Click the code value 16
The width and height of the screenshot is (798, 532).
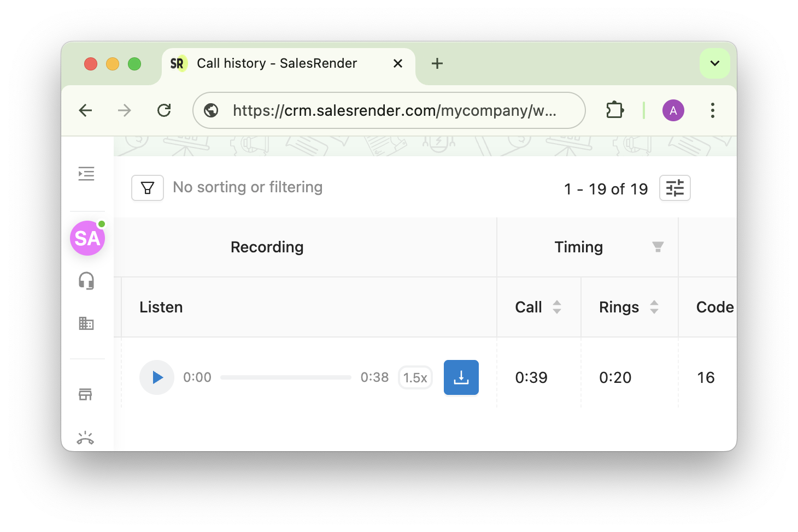[706, 377]
